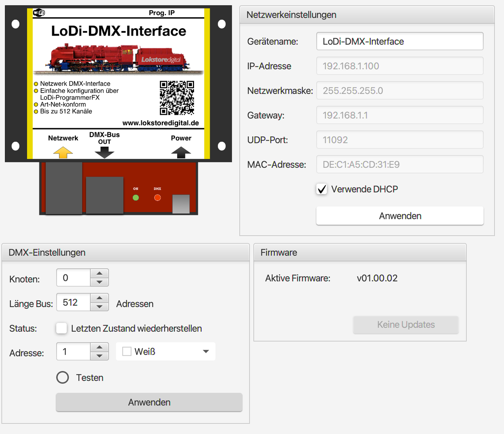Screen dimensions: 504x434
Task: Toggle Letzten Zustand wiederherstellen checkbox
Action: [x=62, y=328]
